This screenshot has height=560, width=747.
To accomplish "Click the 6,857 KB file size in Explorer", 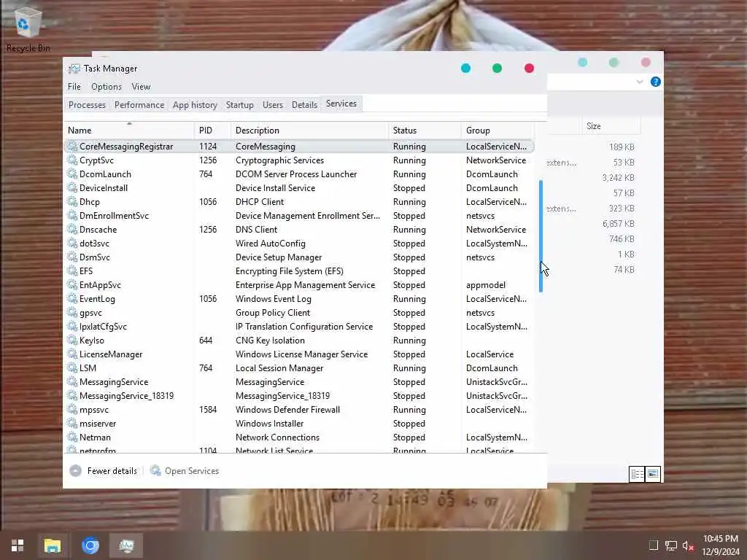I will 619,223.
